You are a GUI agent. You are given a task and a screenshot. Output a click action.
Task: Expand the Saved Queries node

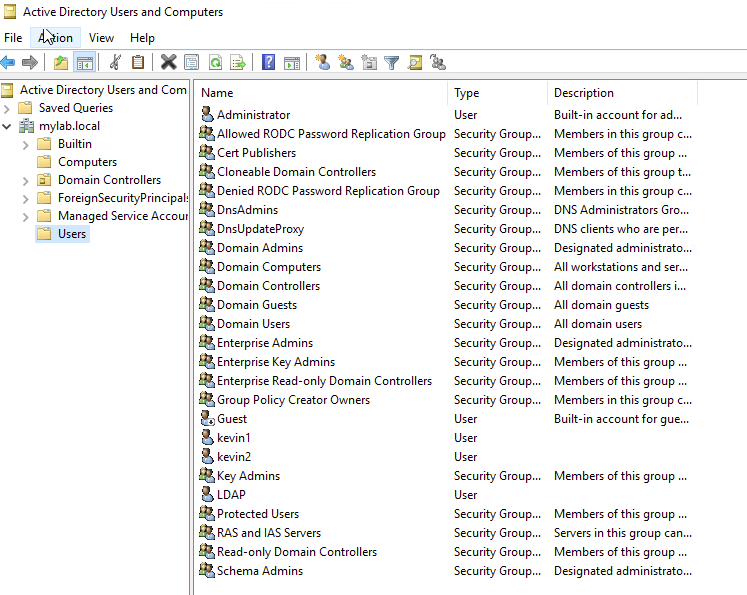[x=7, y=109]
